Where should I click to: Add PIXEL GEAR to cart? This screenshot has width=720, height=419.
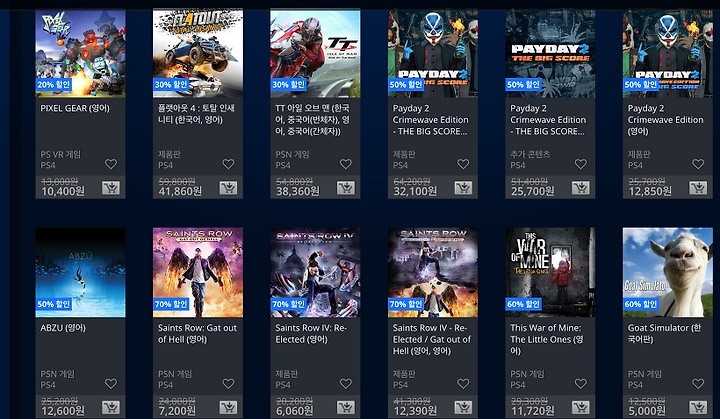(x=111, y=187)
